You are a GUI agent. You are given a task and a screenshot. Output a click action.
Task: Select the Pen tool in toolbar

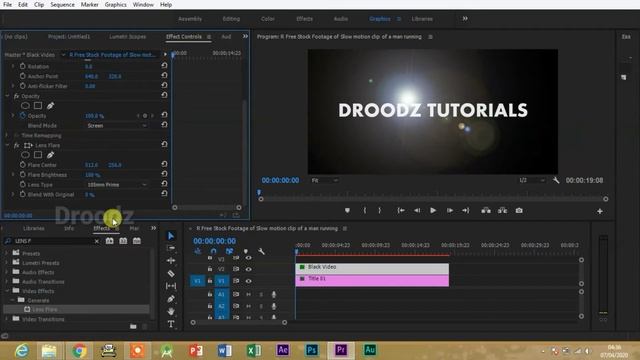pos(171,299)
